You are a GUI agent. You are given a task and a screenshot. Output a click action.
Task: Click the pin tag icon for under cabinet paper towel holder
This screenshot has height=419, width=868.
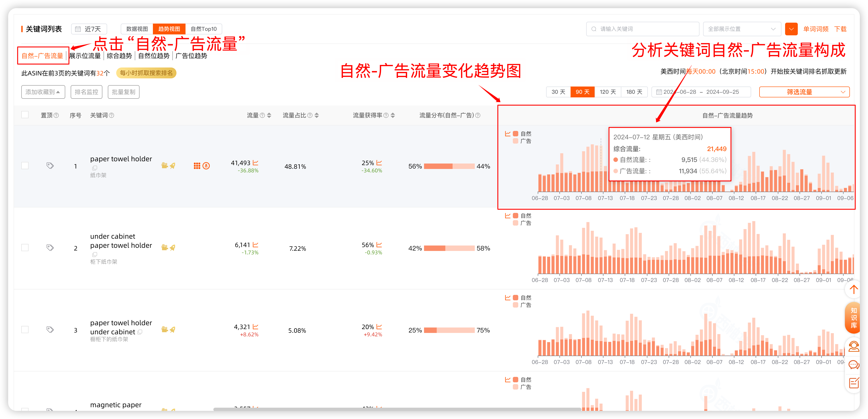[50, 248]
